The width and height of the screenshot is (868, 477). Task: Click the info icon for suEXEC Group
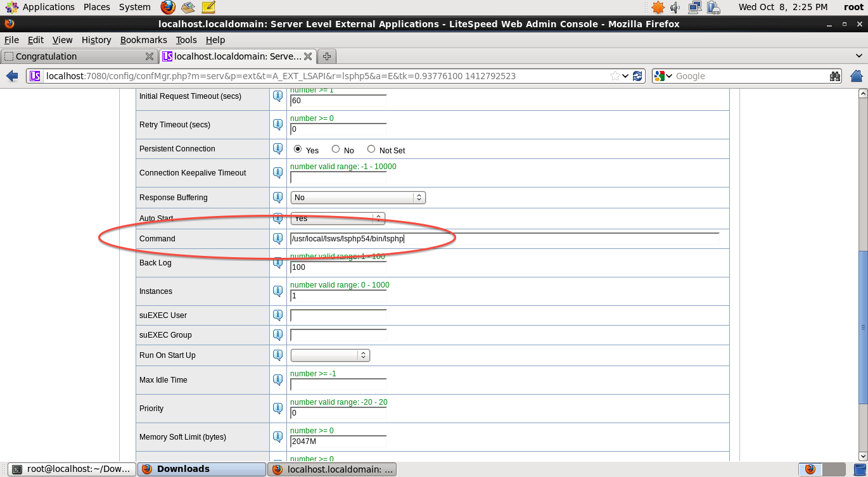pyautogui.click(x=278, y=335)
